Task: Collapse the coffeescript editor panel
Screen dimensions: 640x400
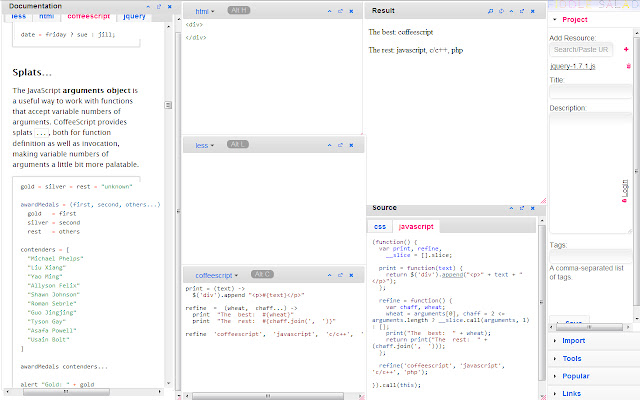Action: pos(329,276)
